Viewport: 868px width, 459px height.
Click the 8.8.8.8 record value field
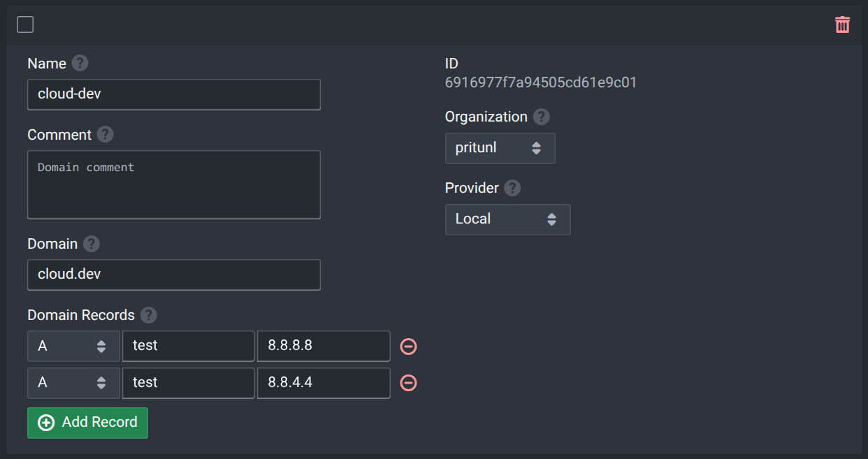tap(323, 347)
